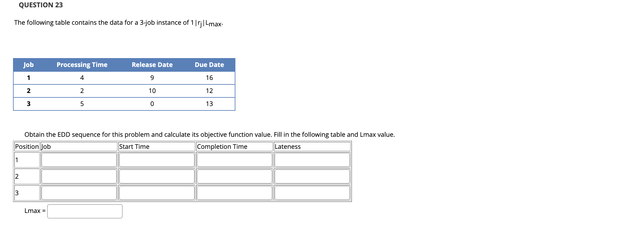Click the cell showing due date 16
This screenshot has height=245, width=644.
(x=209, y=78)
